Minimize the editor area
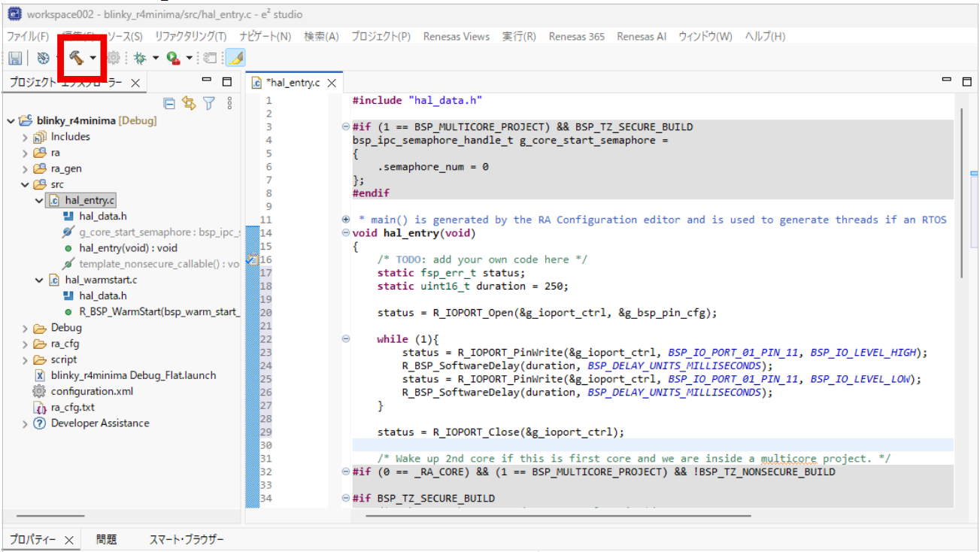This screenshot has height=552, width=980. [x=947, y=80]
